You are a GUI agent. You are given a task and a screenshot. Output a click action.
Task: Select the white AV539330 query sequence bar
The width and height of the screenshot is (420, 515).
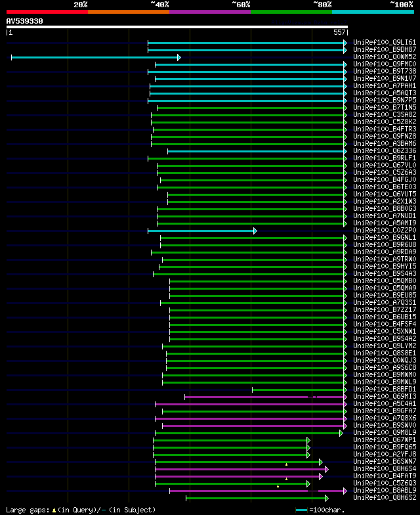coord(177,27)
